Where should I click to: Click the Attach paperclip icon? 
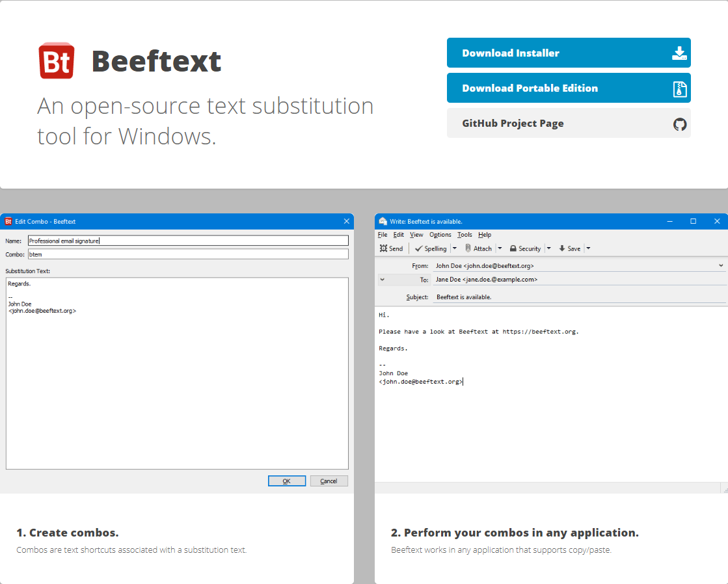pos(468,248)
